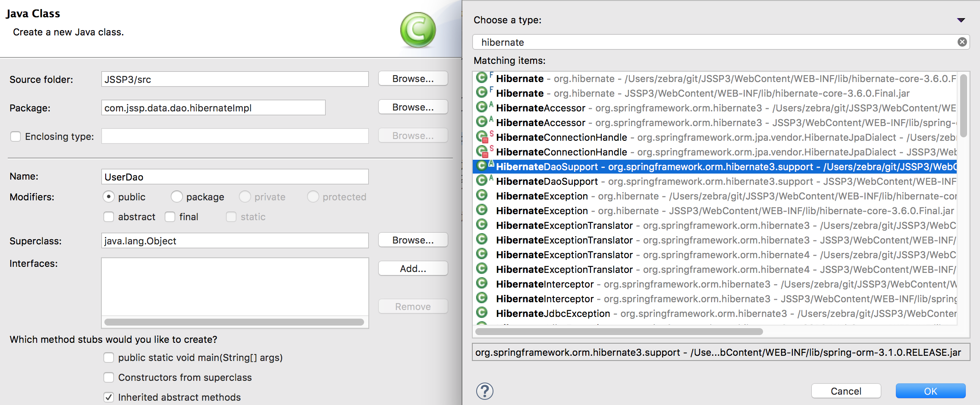Screen dimensions: 980x405
Task: Select HibernateException in JSSP3 hibernate-core-3.6.0.Final.jar
Action: (715, 211)
